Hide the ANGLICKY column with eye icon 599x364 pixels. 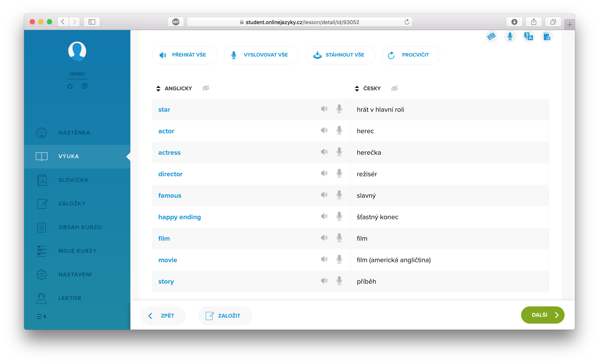(206, 88)
